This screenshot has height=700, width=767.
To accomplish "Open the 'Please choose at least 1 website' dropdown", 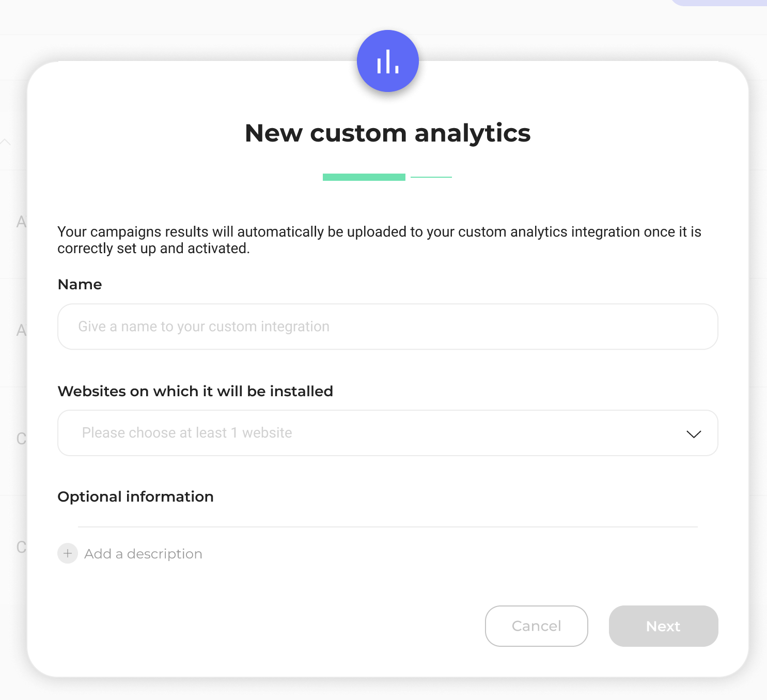I will pos(387,433).
